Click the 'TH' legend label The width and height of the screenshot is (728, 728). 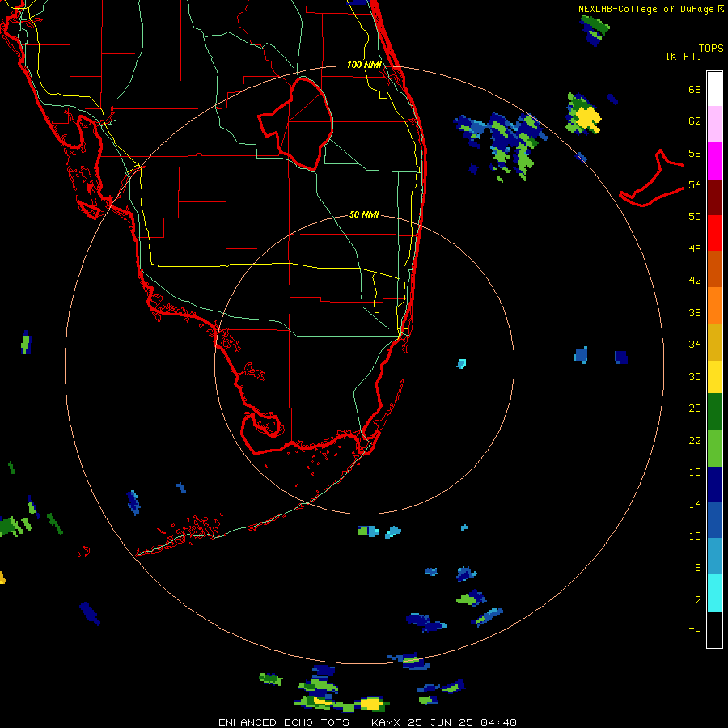click(x=695, y=632)
